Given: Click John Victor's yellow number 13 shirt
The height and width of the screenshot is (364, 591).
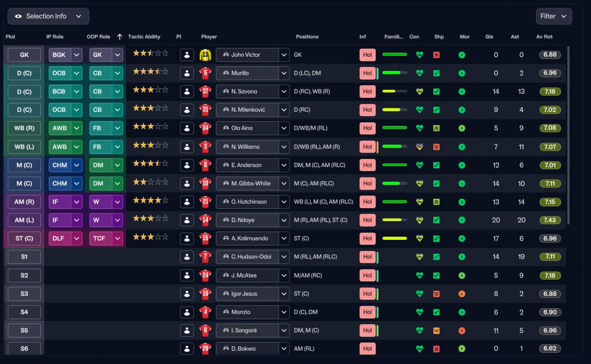Looking at the screenshot, I should tap(205, 55).
